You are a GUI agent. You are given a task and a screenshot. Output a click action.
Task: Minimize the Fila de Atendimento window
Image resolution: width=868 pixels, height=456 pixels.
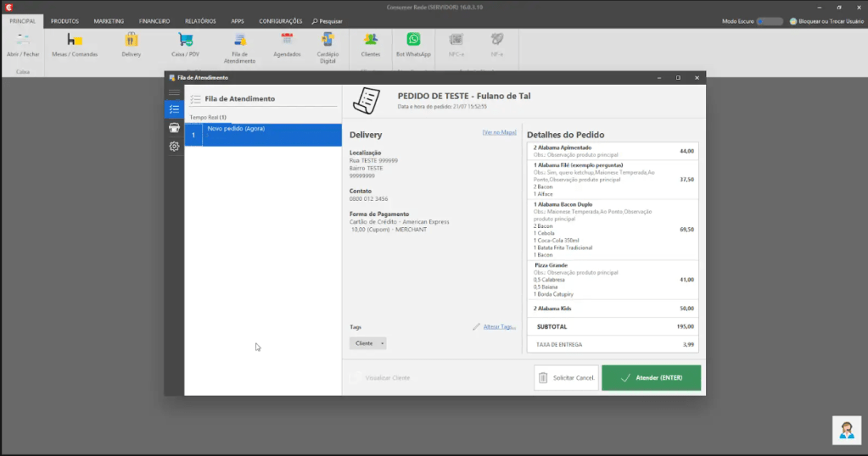click(659, 78)
